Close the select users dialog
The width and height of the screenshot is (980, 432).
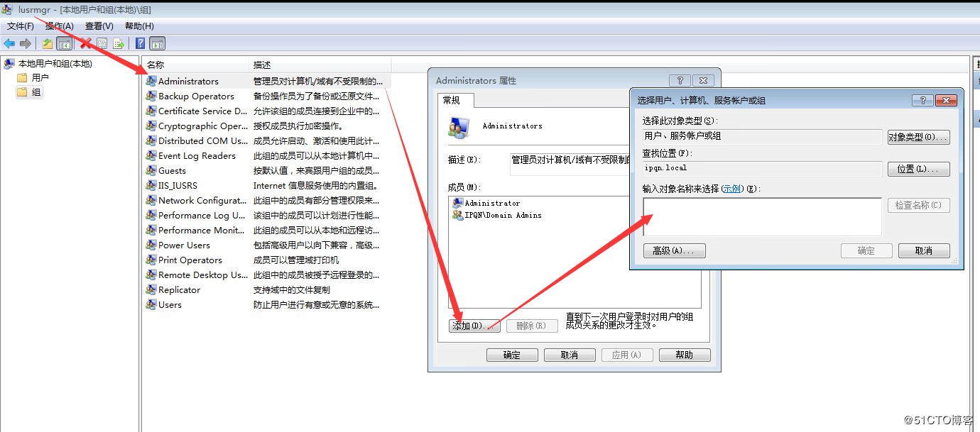pyautogui.click(x=946, y=101)
